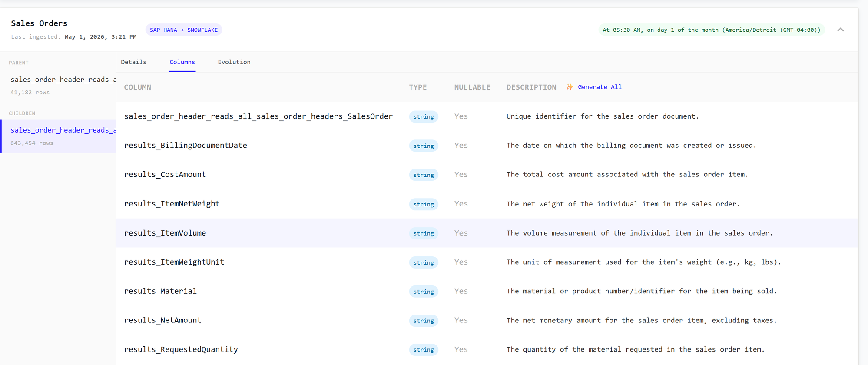Select results_CostAmount column
Viewport: 868px width, 365px height.
point(165,174)
